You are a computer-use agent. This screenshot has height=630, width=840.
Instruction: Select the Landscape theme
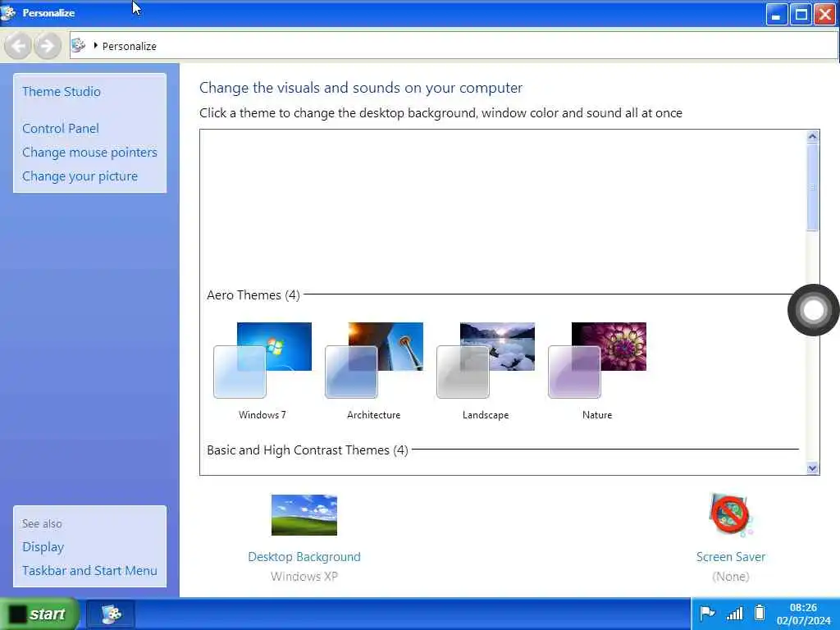pos(486,372)
